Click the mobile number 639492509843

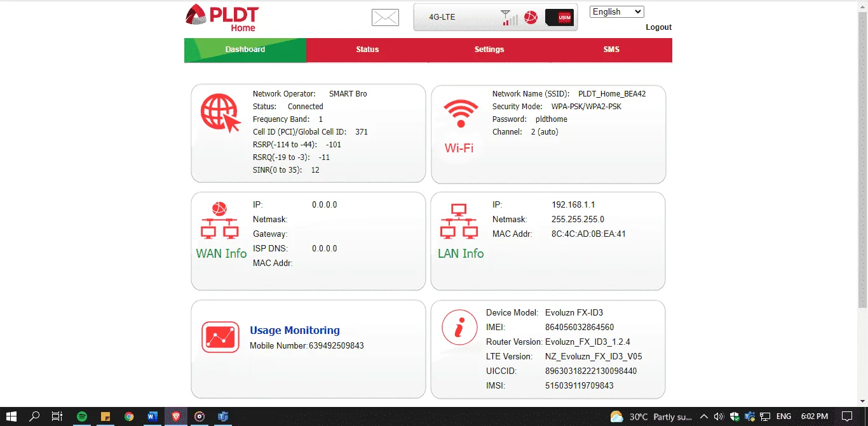click(x=336, y=346)
